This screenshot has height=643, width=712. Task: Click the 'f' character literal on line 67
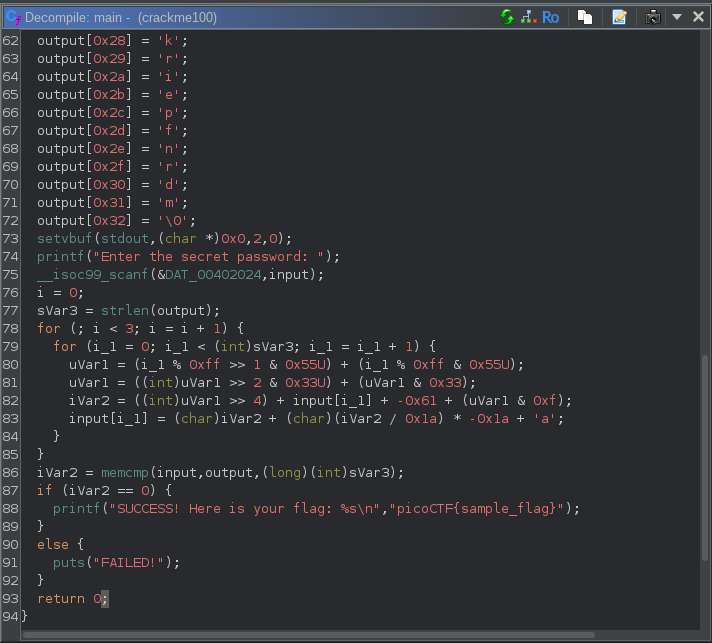click(168, 131)
